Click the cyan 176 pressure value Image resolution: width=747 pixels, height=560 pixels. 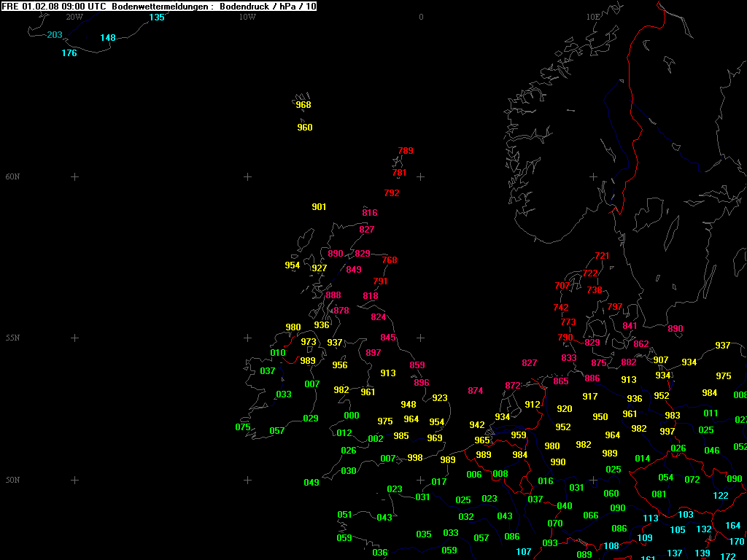[69, 53]
